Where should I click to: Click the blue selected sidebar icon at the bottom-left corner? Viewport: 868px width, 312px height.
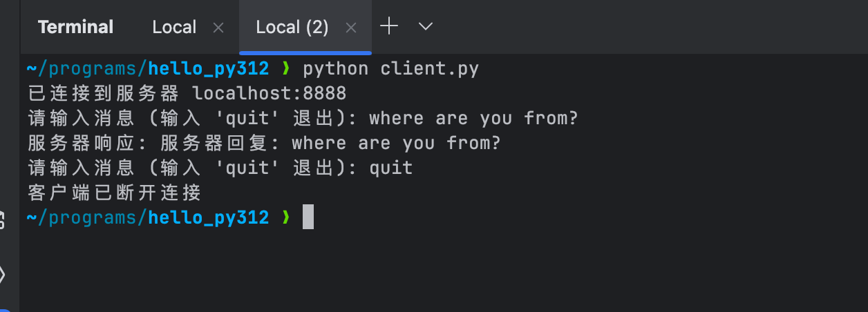4,308
